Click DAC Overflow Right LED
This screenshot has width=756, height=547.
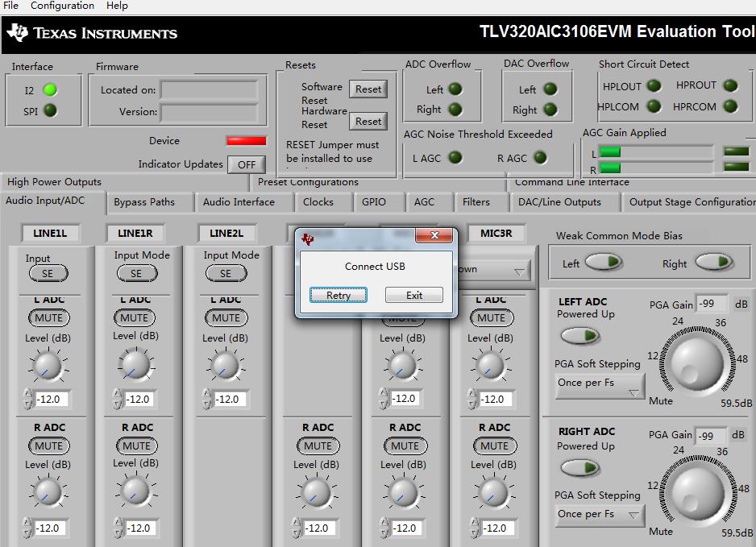(x=550, y=110)
